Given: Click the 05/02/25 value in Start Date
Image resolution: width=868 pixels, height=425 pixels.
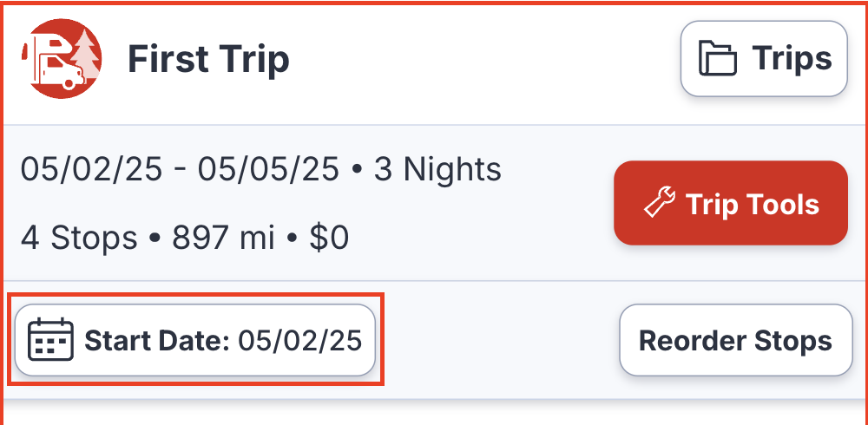Looking at the screenshot, I should (299, 340).
